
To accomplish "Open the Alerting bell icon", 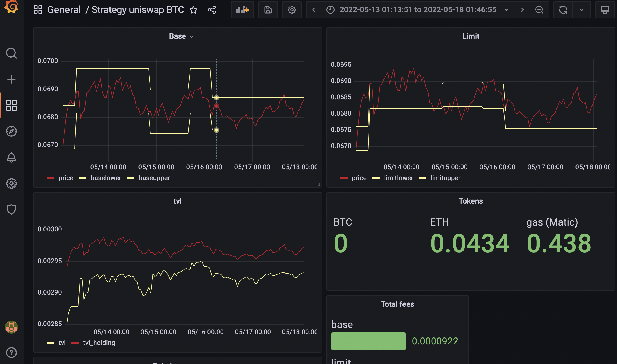I will (11, 157).
